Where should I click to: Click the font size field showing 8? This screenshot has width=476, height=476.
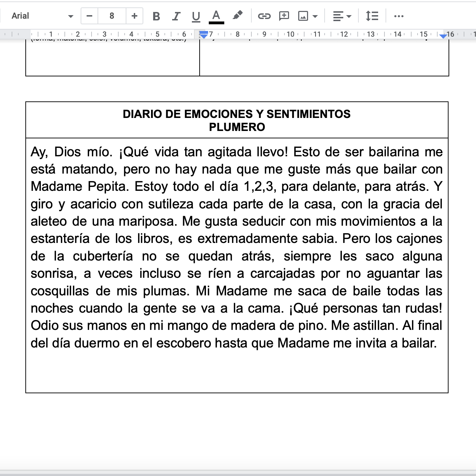[112, 16]
